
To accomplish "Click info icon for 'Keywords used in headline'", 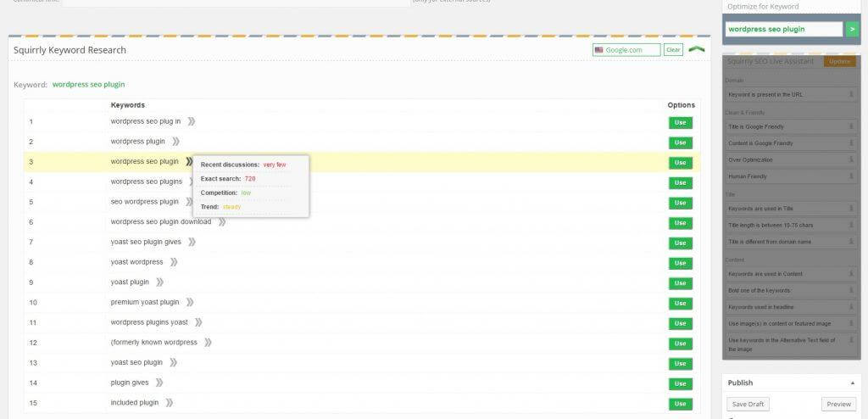I will pos(851,306).
